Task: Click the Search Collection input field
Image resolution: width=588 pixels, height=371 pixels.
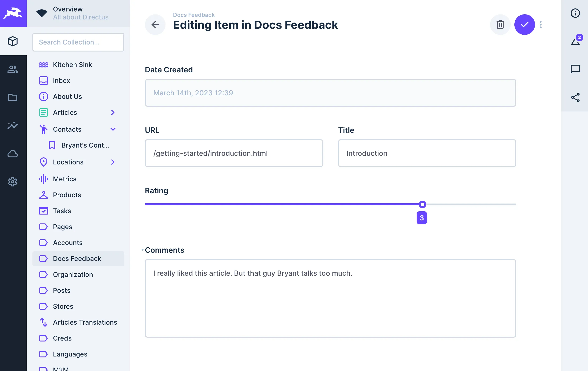Action: click(x=78, y=42)
